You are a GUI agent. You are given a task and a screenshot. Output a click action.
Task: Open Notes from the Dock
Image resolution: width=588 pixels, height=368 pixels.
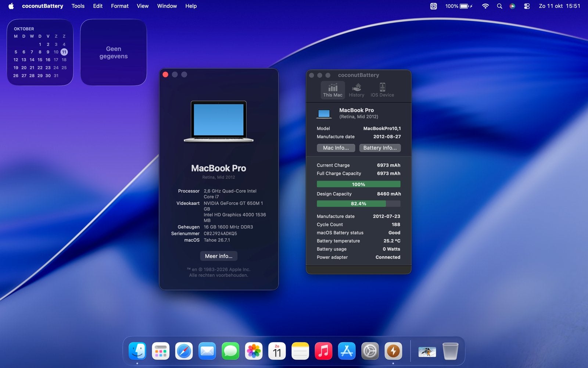pyautogui.click(x=300, y=351)
